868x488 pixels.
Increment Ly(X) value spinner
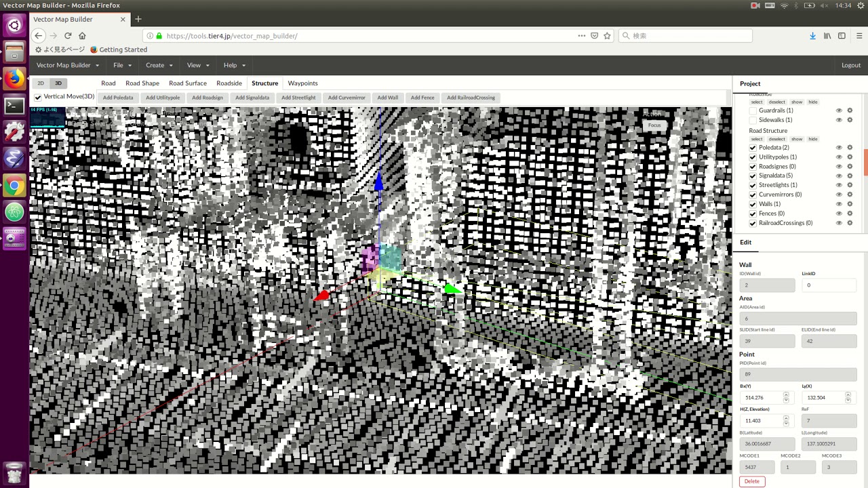(848, 395)
